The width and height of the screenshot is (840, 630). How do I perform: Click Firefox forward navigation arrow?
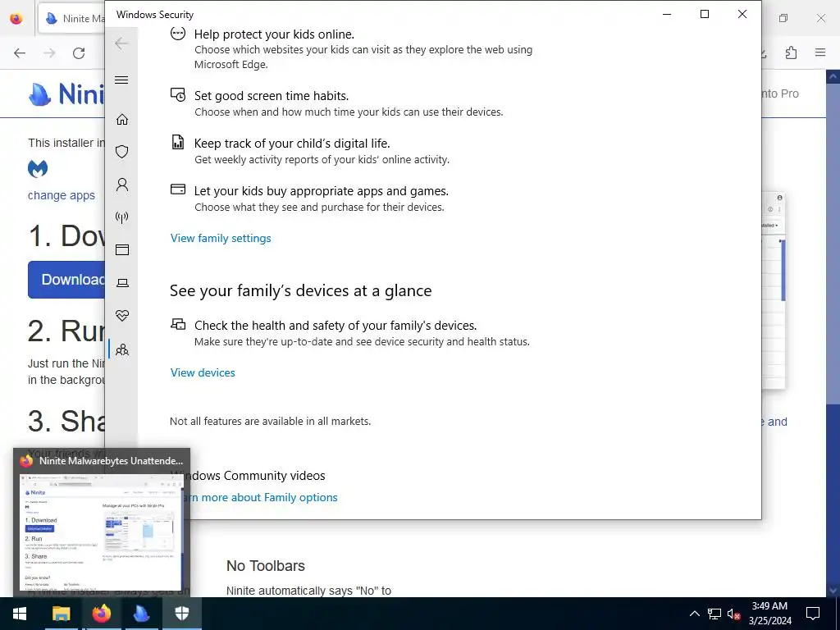pos(49,53)
